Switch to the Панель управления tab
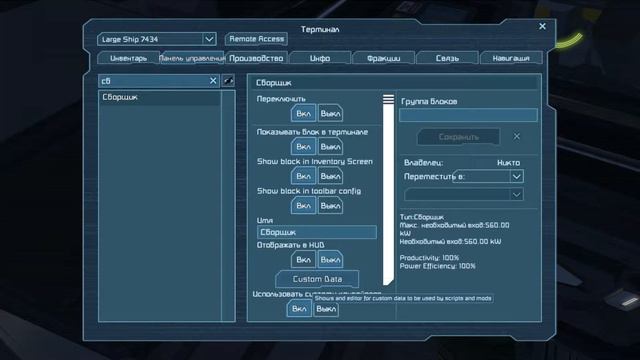The height and width of the screenshot is (360, 640). tap(192, 58)
